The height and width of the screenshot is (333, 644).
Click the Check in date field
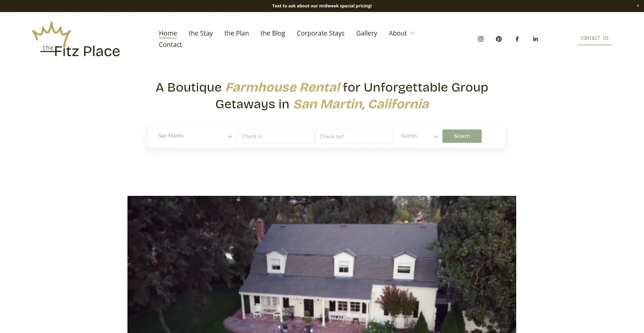[275, 136]
